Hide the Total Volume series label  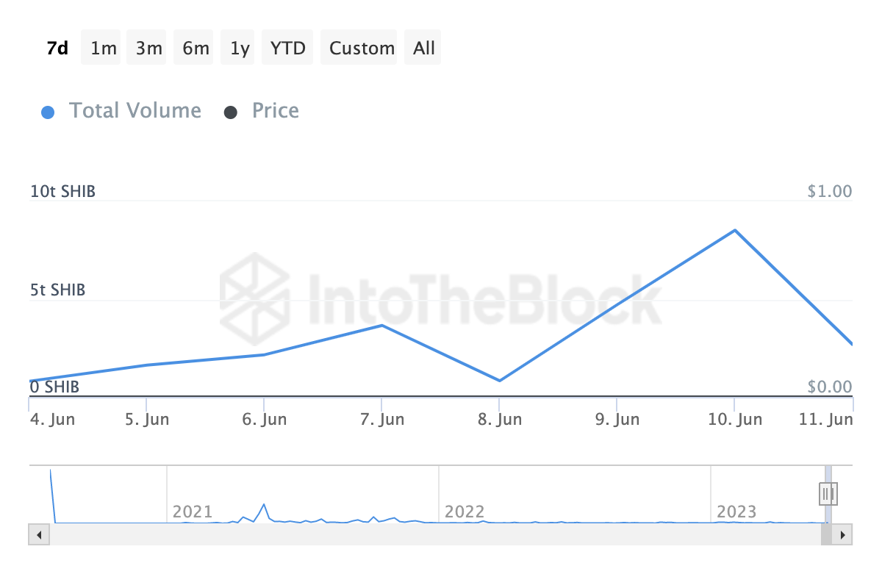tap(135, 111)
